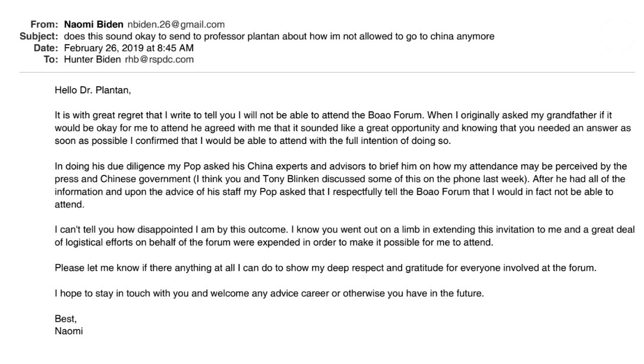
Task: Click the greeting "Hello Dr. Plantan,"
Action: pyautogui.click(x=93, y=90)
